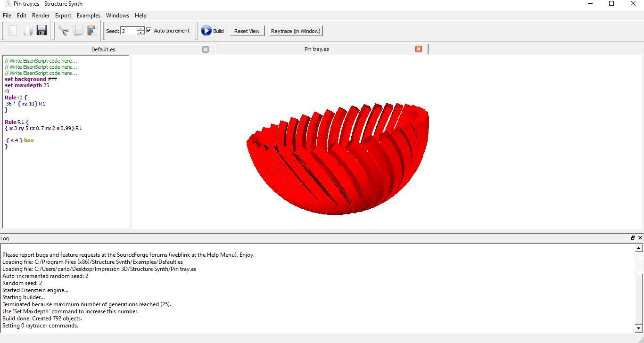
Task: Click the Log scrollbar up arrow
Action: (639, 248)
